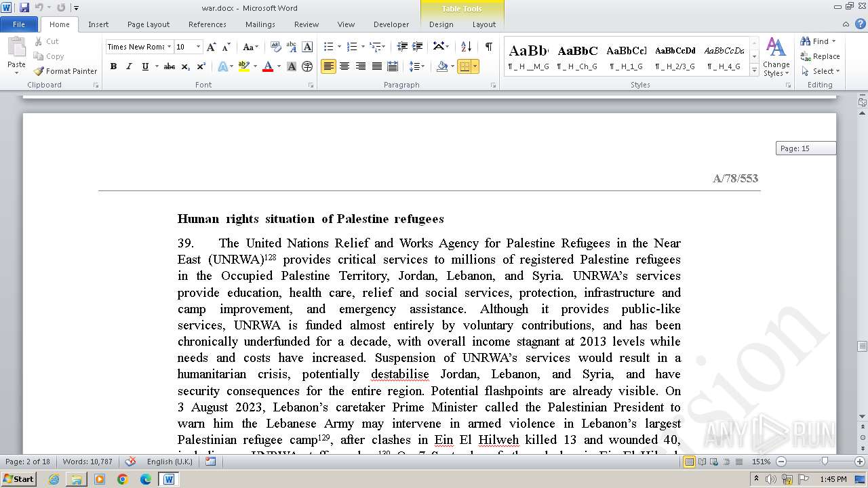Increase the paragraph indent
This screenshot has width=868, height=488.
click(418, 47)
